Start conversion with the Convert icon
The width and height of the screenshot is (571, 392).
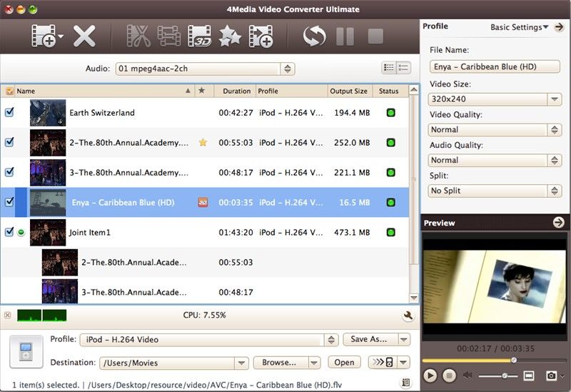(314, 36)
